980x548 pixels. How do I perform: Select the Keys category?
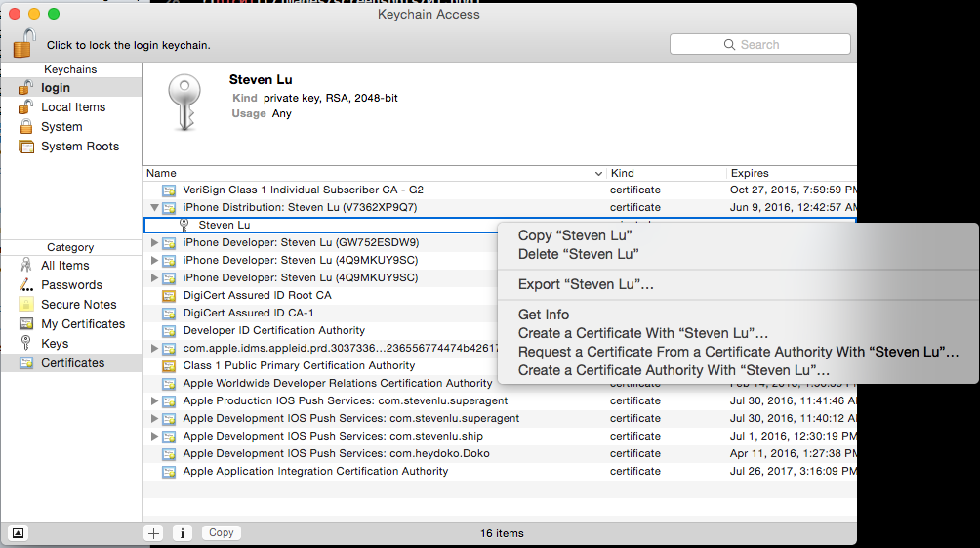pyautogui.click(x=55, y=344)
